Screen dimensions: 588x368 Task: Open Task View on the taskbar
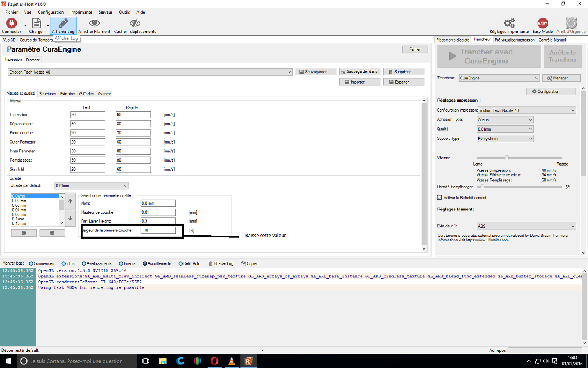click(146, 361)
